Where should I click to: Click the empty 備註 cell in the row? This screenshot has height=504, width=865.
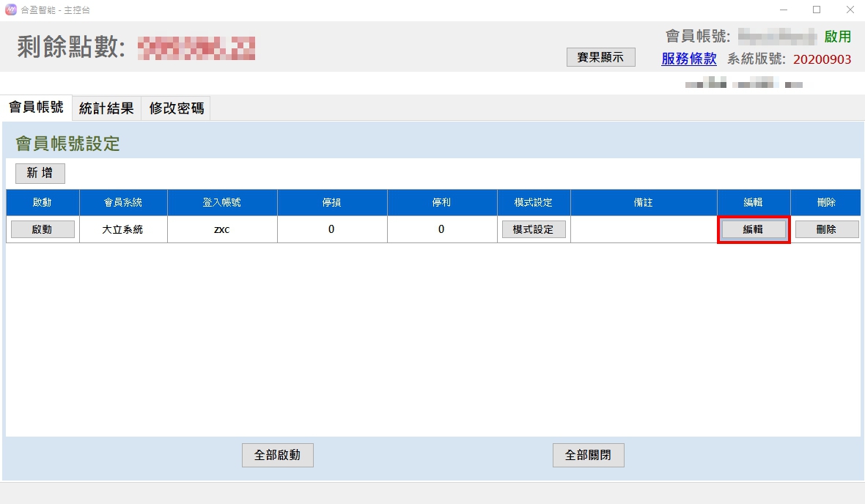click(643, 229)
